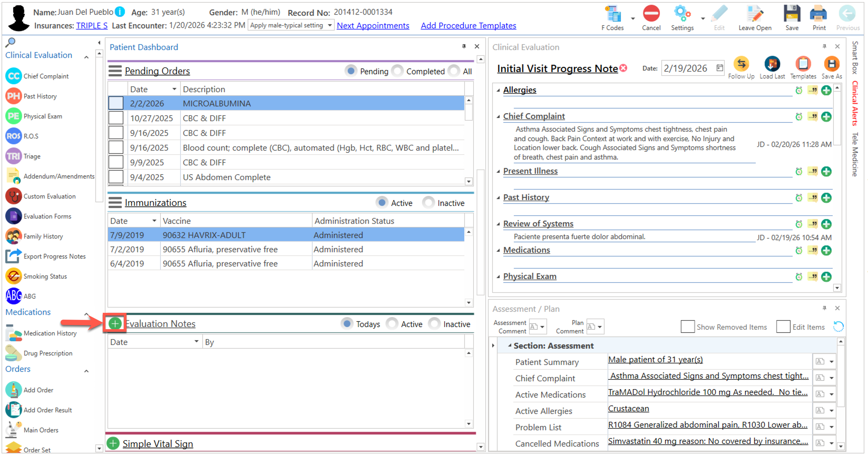Open the Chief Complaint sidebar icon
This screenshot has width=868, height=455.
pos(13,76)
